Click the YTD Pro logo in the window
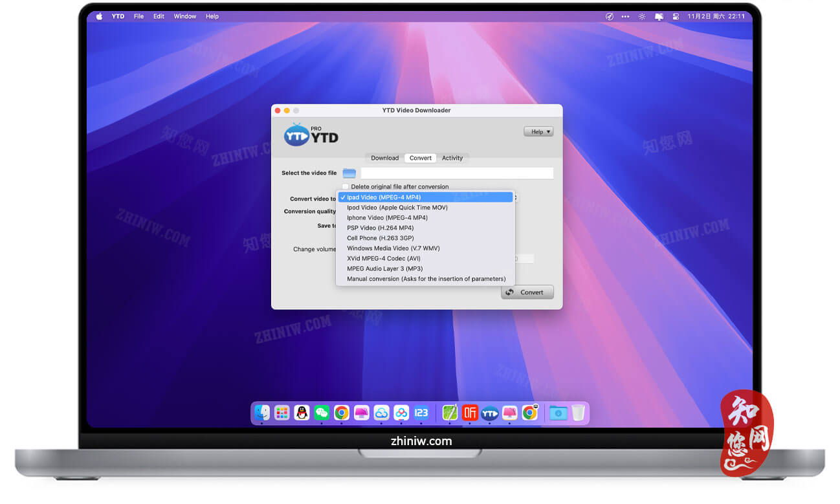The width and height of the screenshot is (840, 504). (x=311, y=135)
